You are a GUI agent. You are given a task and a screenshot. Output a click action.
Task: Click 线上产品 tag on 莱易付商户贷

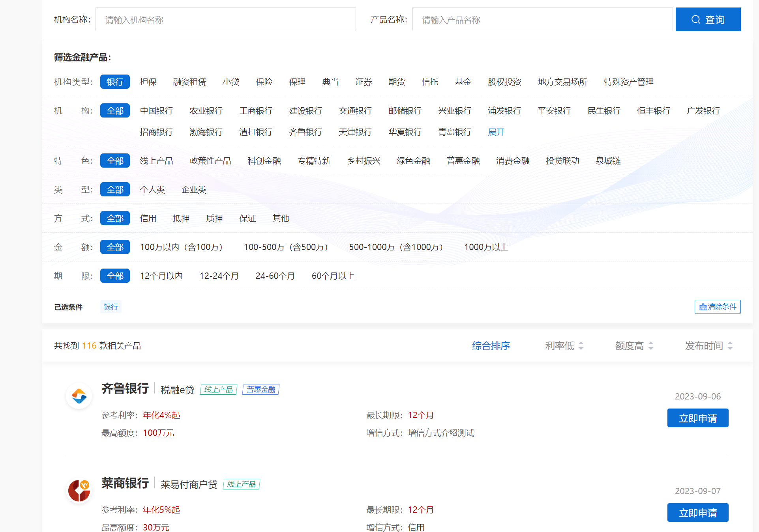coord(242,484)
